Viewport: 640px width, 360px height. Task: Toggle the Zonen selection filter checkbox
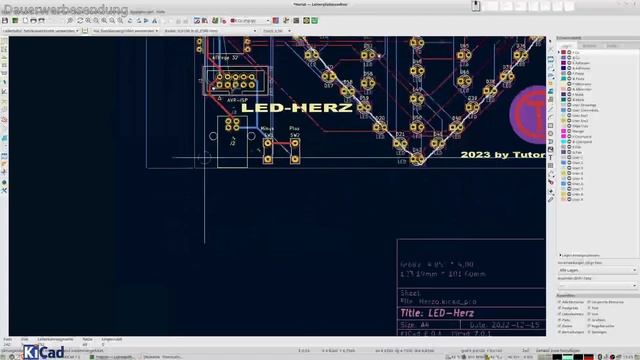tap(560, 326)
